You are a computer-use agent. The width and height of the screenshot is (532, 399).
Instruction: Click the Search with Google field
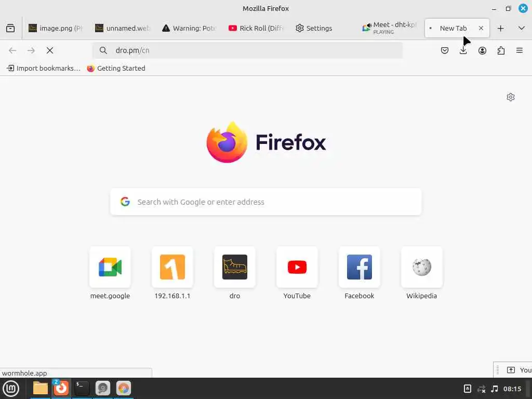point(266,202)
